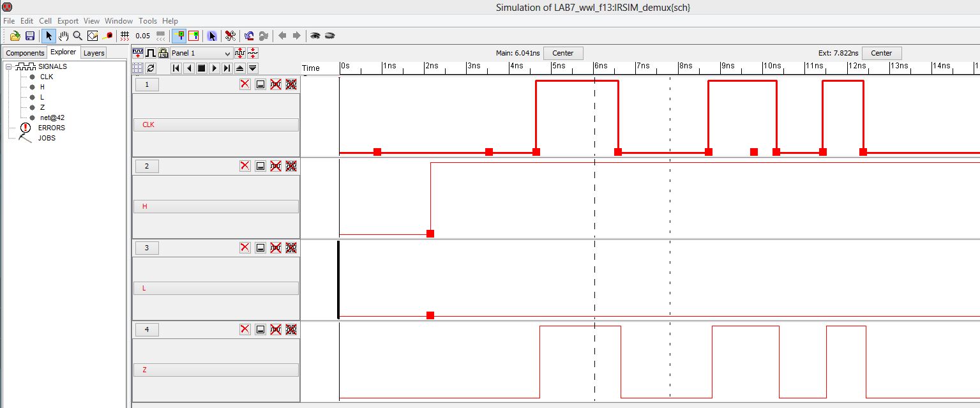Click the square wave signal icon

(151, 52)
